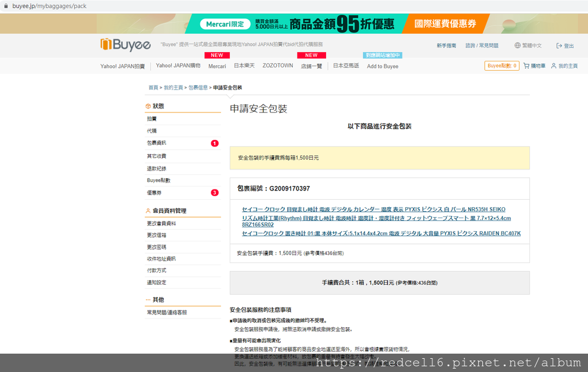
Task: Click 國際運費優惠券 banner section
Action: (x=445, y=24)
